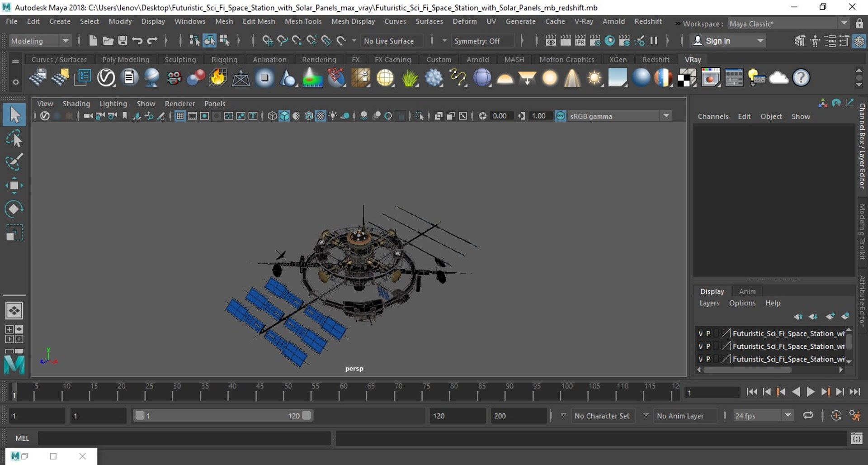The width and height of the screenshot is (868, 465).
Task: Click frame 60 on the time slider
Action: click(344, 392)
